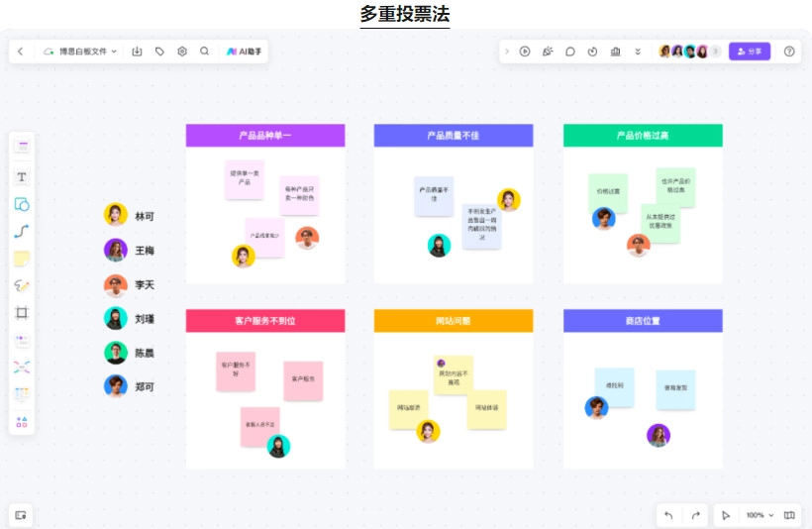The width and height of the screenshot is (812, 529).
Task: Open the timer tool in top toolbar
Action: pyautogui.click(x=593, y=52)
